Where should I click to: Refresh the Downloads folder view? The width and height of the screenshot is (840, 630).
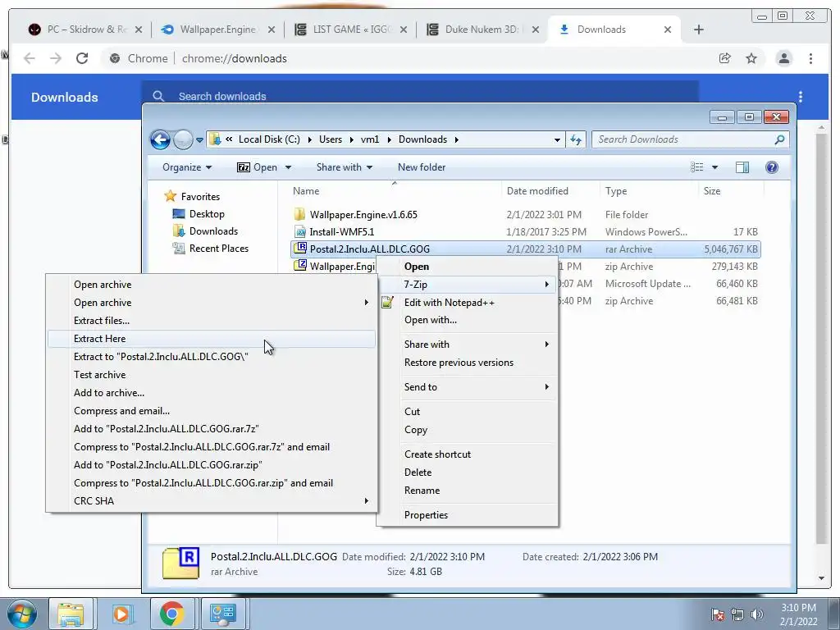click(x=576, y=139)
